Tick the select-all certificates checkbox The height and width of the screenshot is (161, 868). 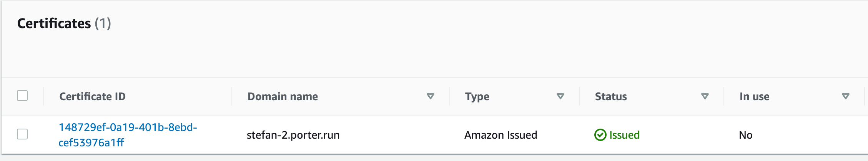coord(22,96)
